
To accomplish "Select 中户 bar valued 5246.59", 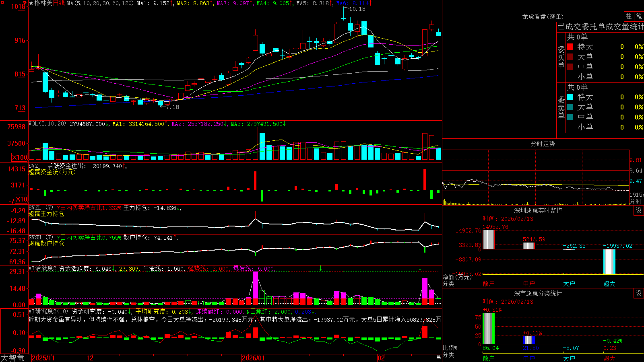I will click(x=529, y=246).
